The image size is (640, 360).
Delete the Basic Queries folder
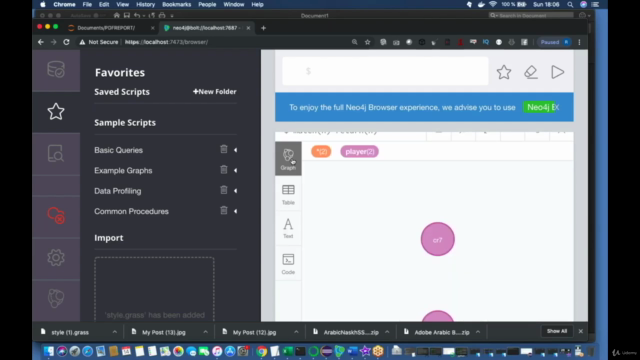point(224,149)
